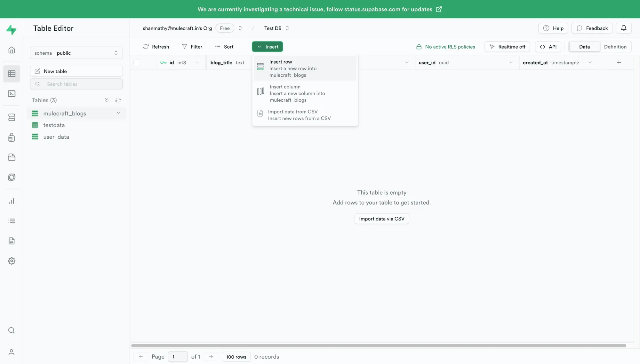Open schema public dropdown

click(76, 53)
